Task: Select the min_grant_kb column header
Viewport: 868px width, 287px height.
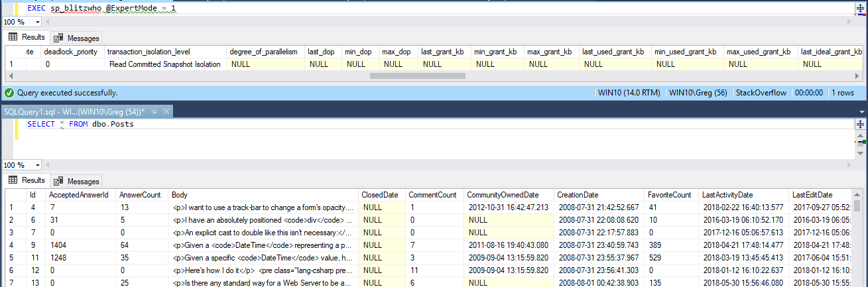Action: point(498,52)
